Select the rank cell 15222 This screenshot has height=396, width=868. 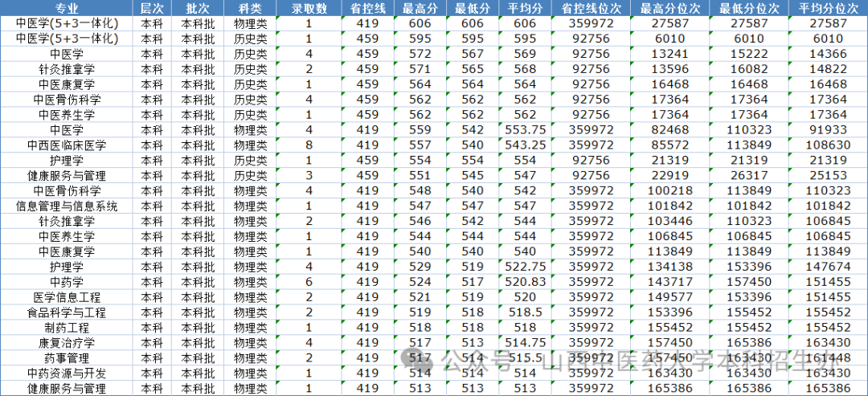pos(750,54)
